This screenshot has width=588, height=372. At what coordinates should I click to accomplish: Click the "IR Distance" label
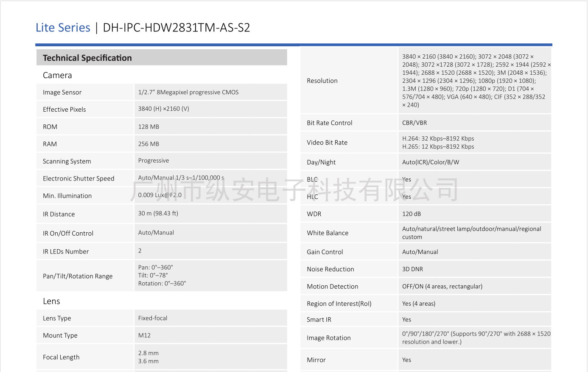pyautogui.click(x=59, y=214)
